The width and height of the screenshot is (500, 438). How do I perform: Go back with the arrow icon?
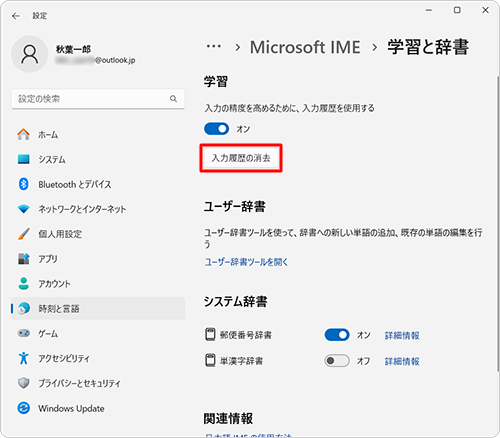click(15, 16)
